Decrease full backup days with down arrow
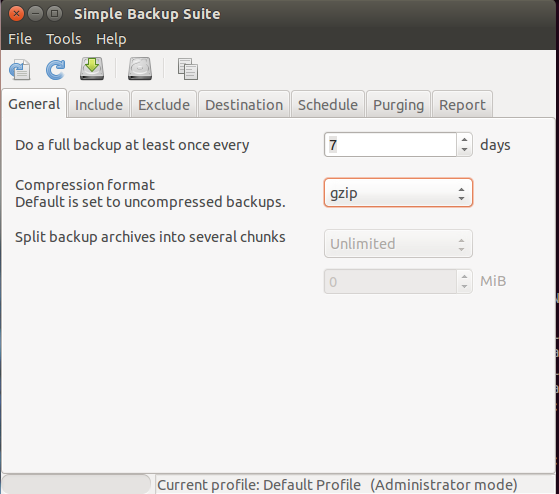The width and height of the screenshot is (559, 494). (x=464, y=150)
